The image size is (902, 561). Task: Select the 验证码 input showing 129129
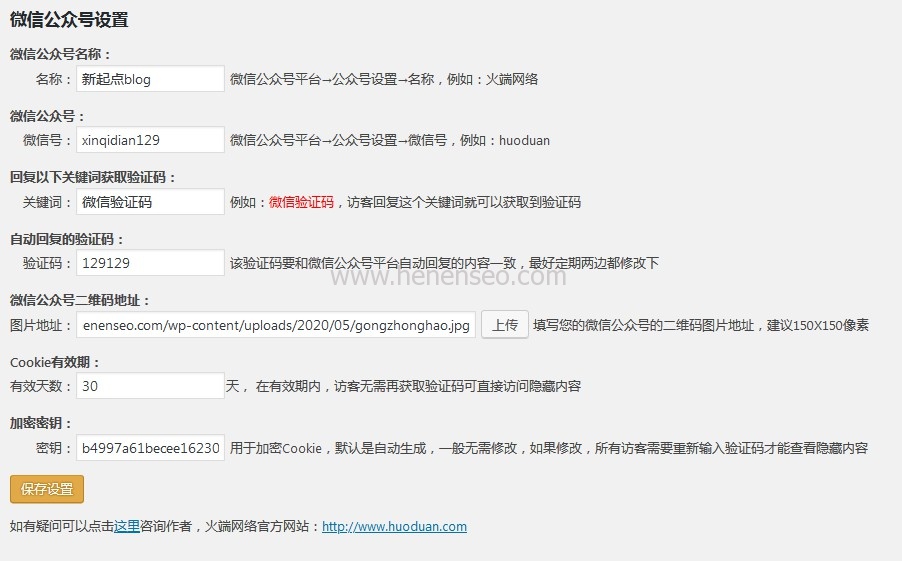(x=150, y=263)
